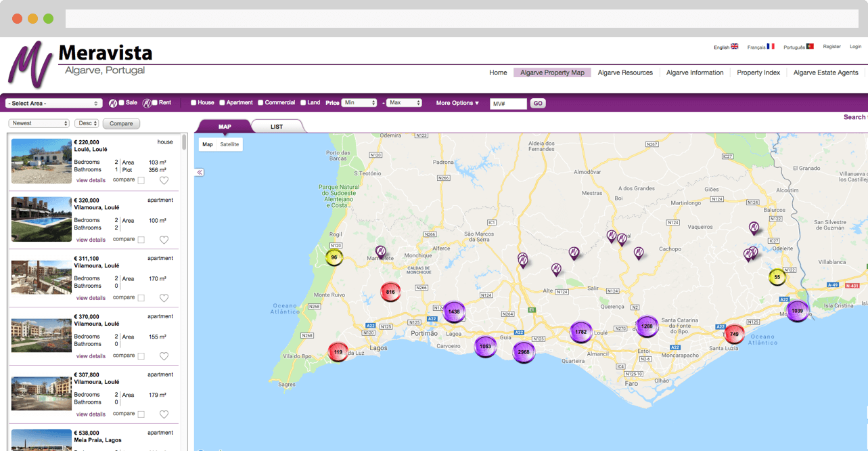Enable the Commercial filter checkbox
This screenshot has height=451, width=868.
point(260,103)
